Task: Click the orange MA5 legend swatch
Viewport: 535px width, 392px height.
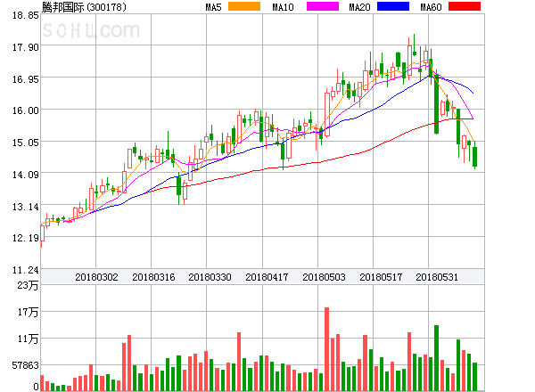Action: 244,6
